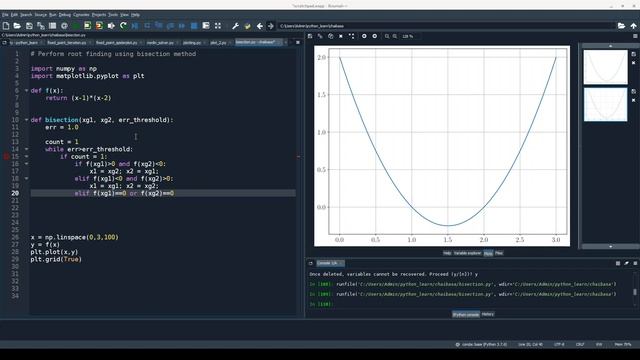Switch to Help pane tab

click(x=447, y=253)
